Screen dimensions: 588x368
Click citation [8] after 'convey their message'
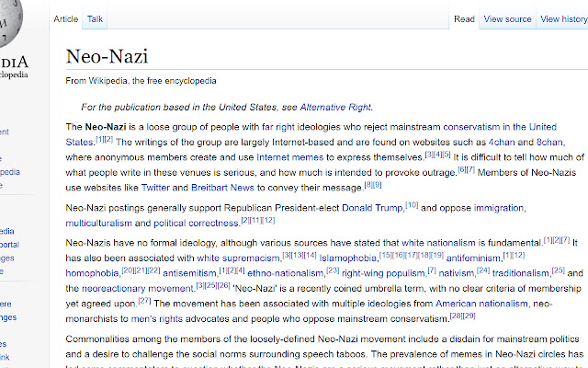coord(368,184)
